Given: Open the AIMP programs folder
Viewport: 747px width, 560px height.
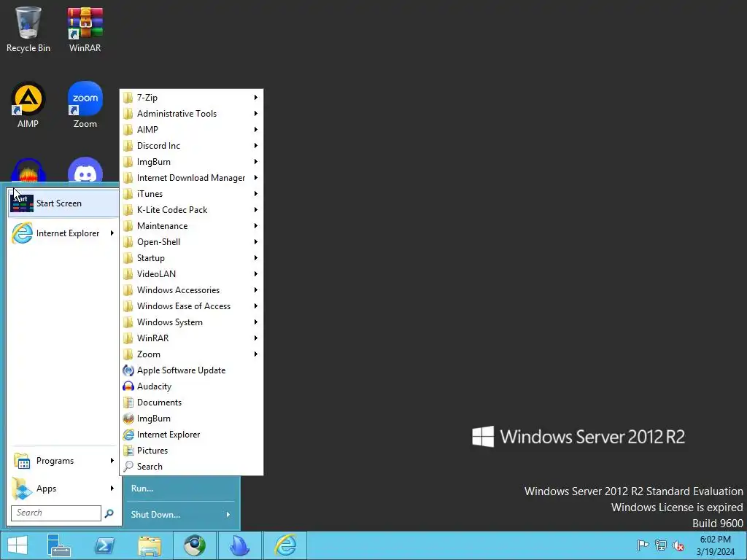Looking at the screenshot, I should coord(191,130).
